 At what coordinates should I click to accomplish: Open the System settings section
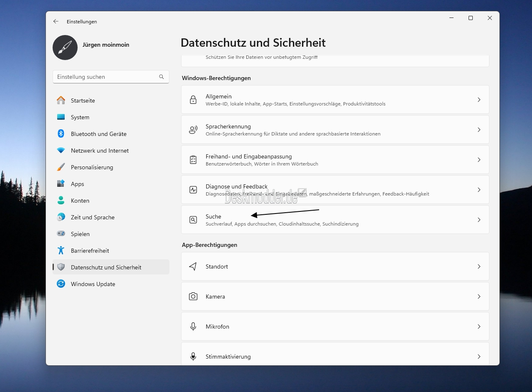click(111, 117)
